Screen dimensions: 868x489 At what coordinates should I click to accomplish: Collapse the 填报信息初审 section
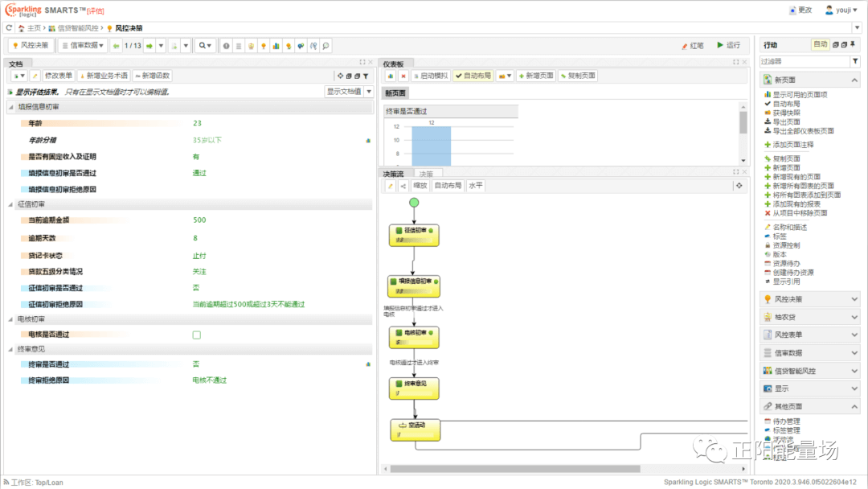click(x=10, y=107)
